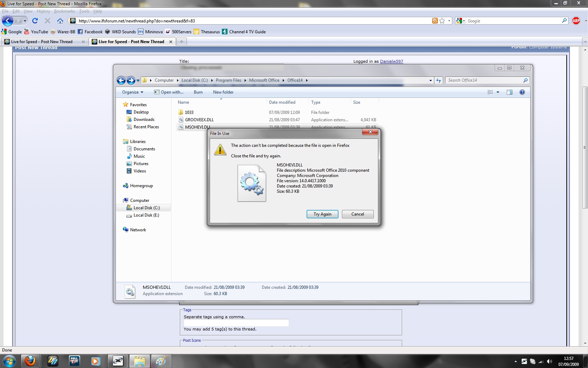The image size is (588, 368).
Task: Open Google bookmark in bookmarks toolbar
Action: [x=12, y=32]
